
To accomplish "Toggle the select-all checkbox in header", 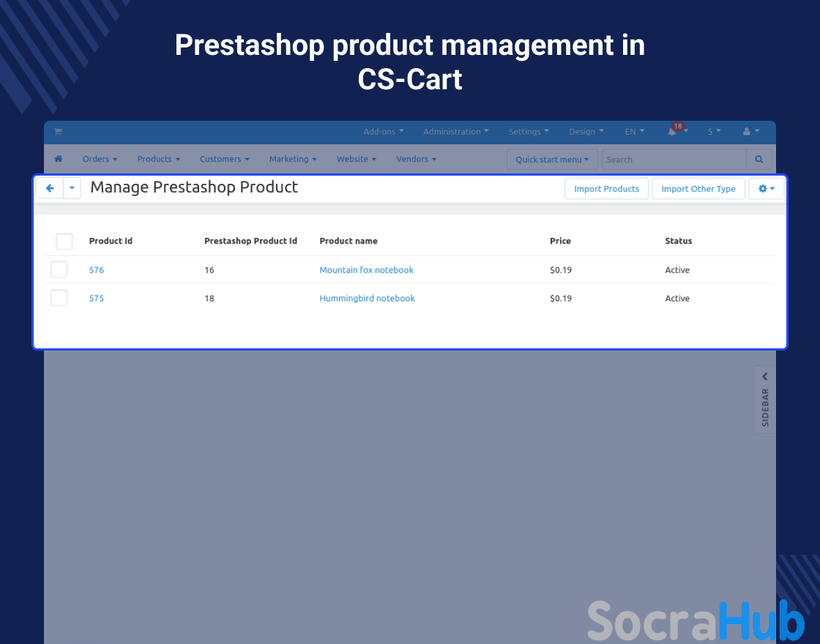I will (64, 241).
